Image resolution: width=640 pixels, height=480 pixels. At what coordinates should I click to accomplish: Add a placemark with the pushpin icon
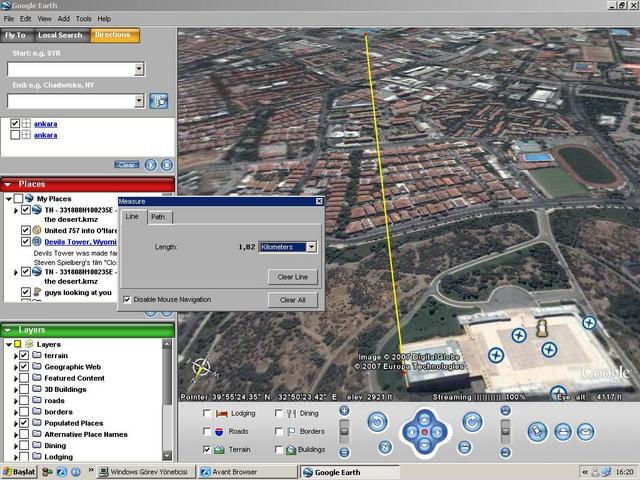click(x=537, y=432)
